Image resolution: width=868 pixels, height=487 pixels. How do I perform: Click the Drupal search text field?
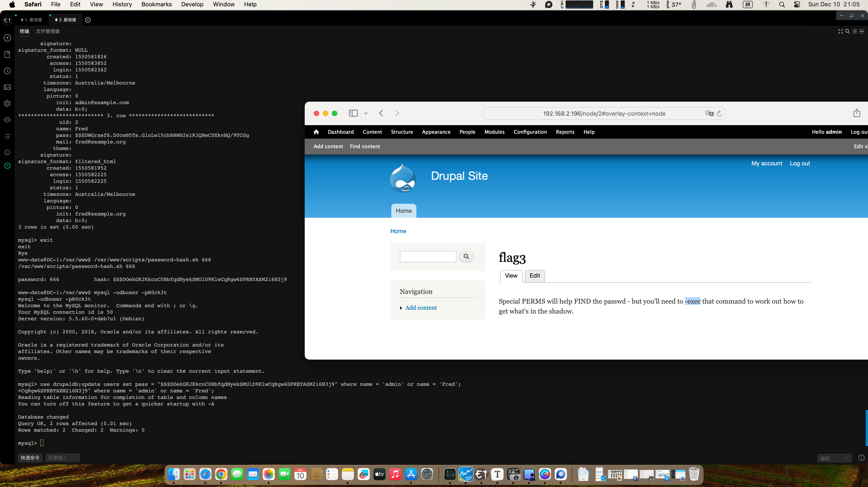[428, 257]
